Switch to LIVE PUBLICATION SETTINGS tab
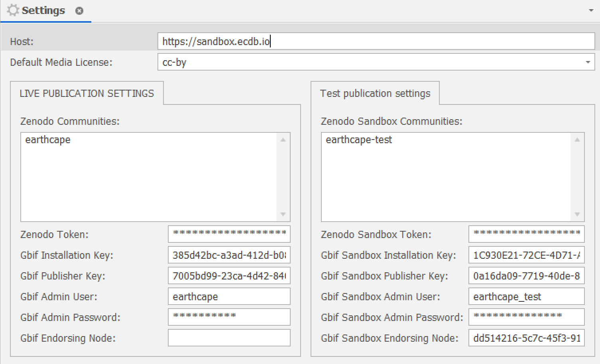600x364 pixels. click(87, 93)
